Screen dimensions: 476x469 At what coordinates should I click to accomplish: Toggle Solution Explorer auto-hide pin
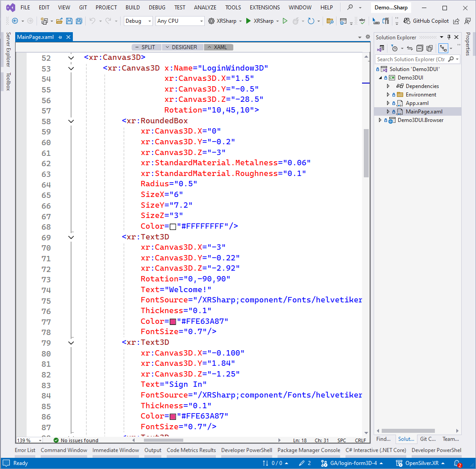pyautogui.click(x=449, y=37)
